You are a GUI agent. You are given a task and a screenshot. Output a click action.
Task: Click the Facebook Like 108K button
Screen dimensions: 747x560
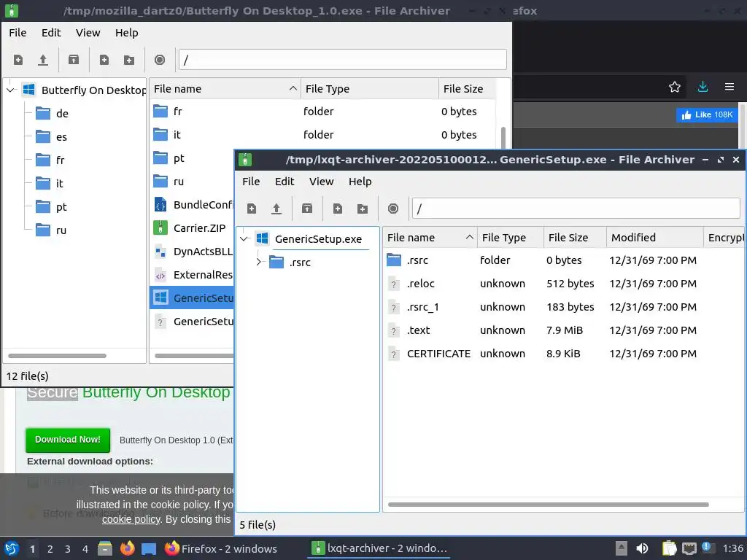[x=706, y=114]
